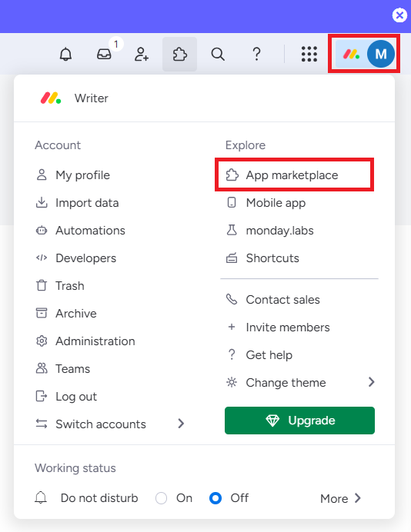Image resolution: width=411 pixels, height=532 pixels.
Task: Expand the Switch accounts submenu
Action: click(110, 424)
